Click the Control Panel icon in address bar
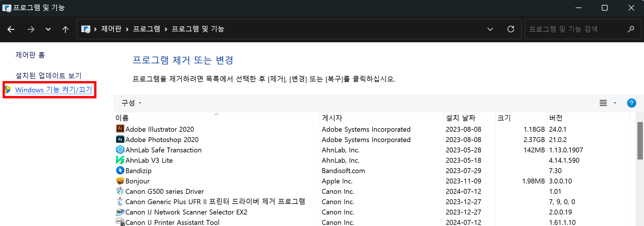Image resolution: width=644 pixels, height=226 pixels. 86,29
